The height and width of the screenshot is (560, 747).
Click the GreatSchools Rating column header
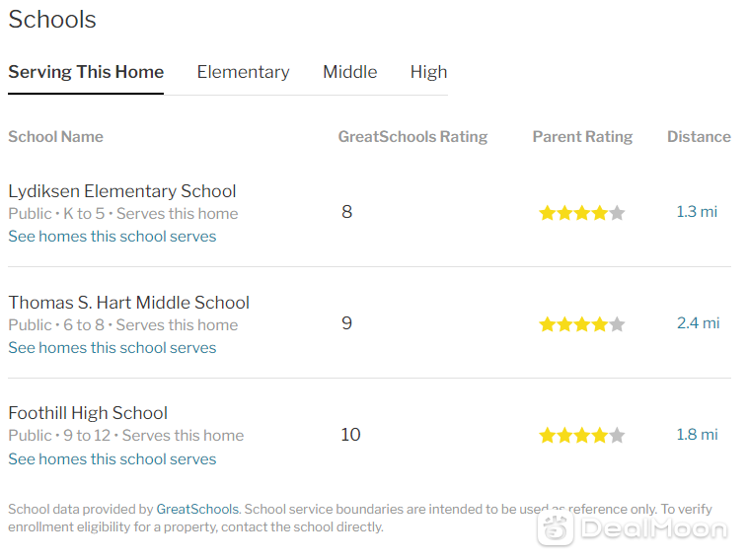(x=412, y=137)
